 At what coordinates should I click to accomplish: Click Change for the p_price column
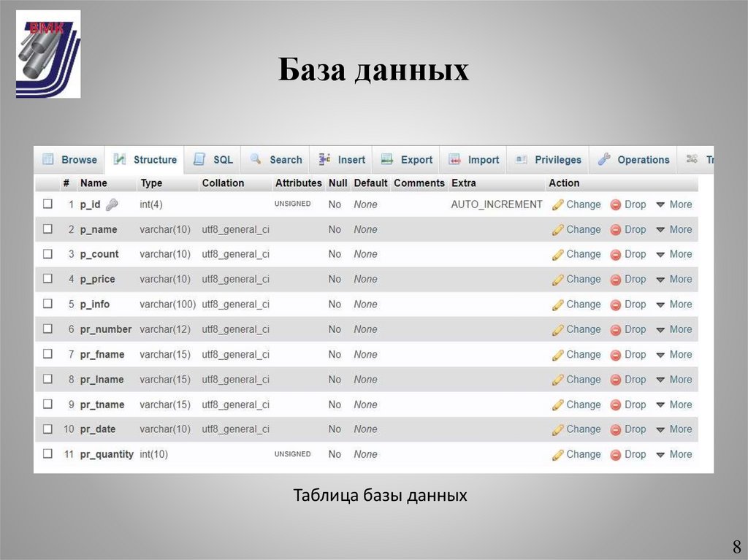pos(583,279)
